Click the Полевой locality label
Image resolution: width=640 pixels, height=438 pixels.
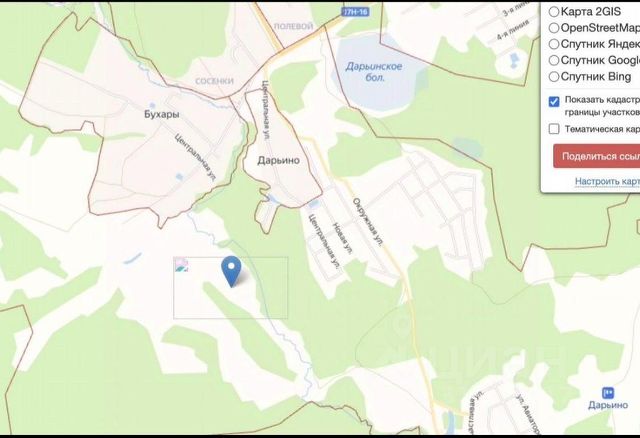pos(293,26)
